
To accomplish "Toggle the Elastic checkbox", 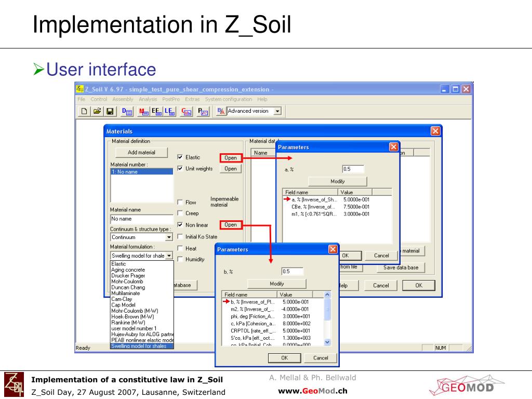I will [x=180, y=157].
